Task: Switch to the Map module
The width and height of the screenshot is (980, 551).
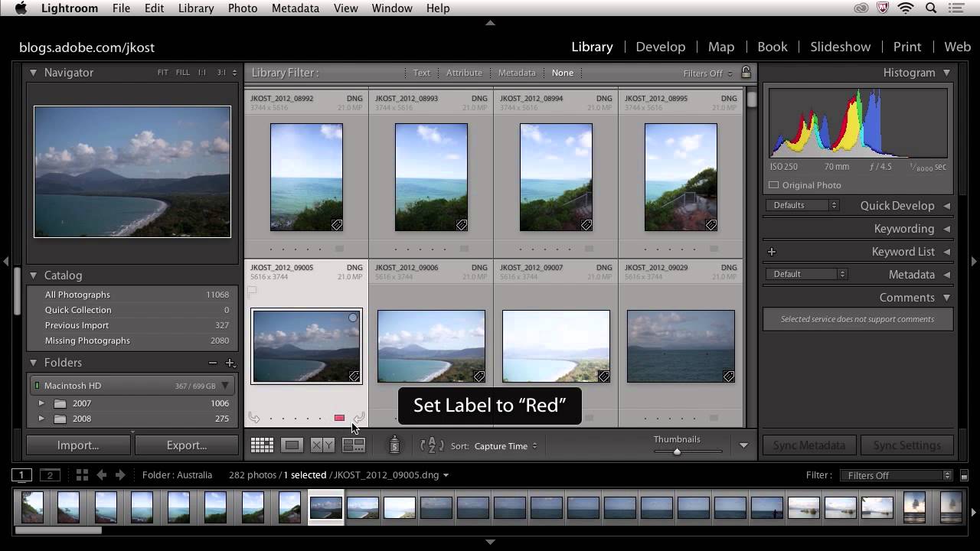Action: 721,47
